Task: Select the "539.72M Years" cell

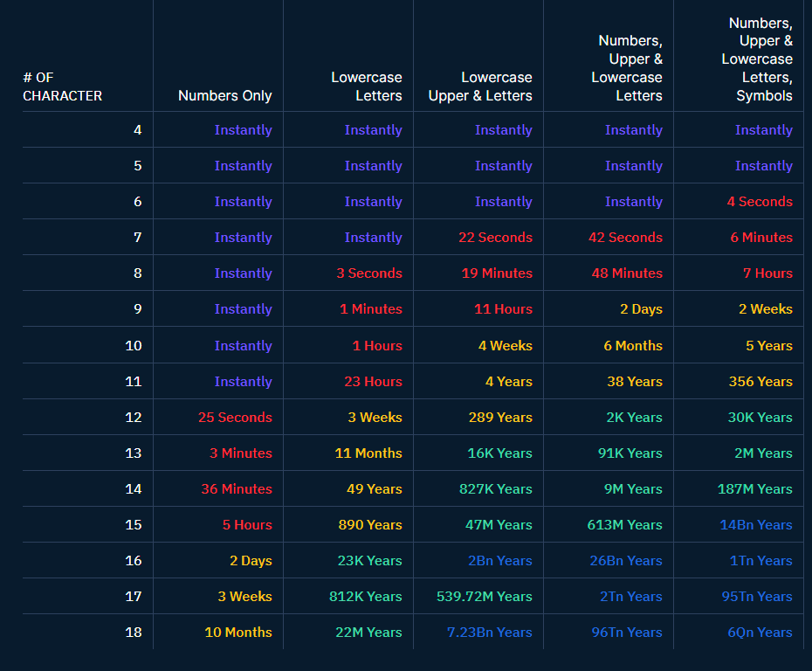Action: 484,597
